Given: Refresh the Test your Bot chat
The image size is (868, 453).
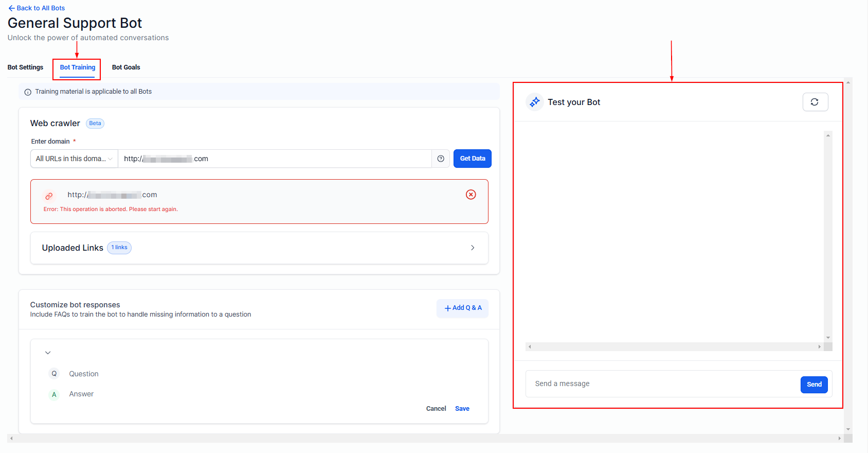Looking at the screenshot, I should tap(815, 102).
